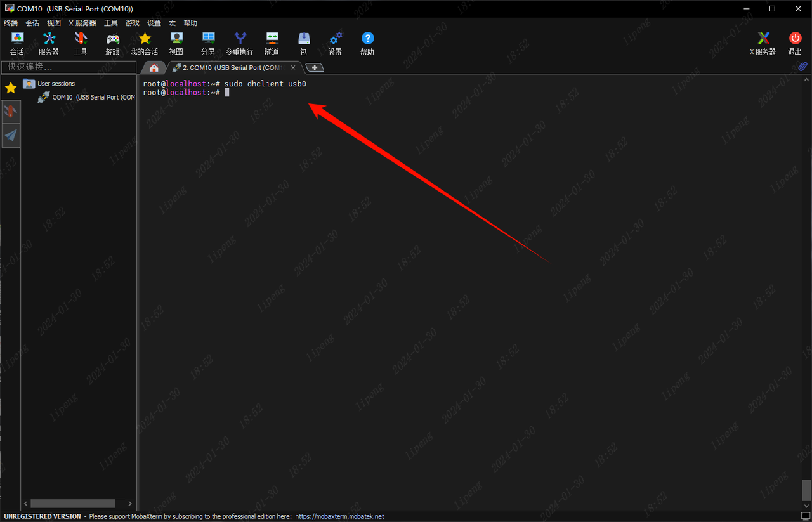Go to the home tab icon
The width and height of the screenshot is (812, 522).
(154, 68)
